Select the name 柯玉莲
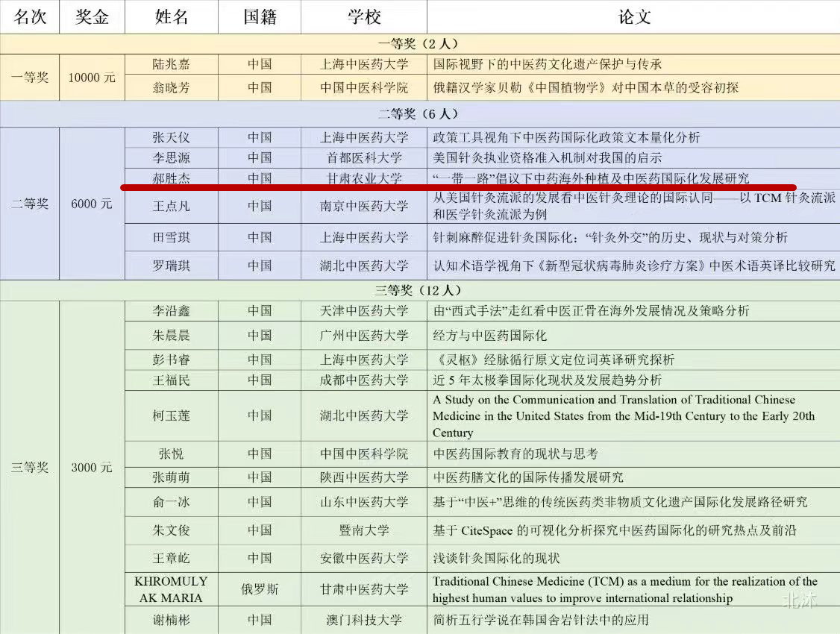Image resolution: width=840 pixels, height=634 pixels. coord(172,415)
